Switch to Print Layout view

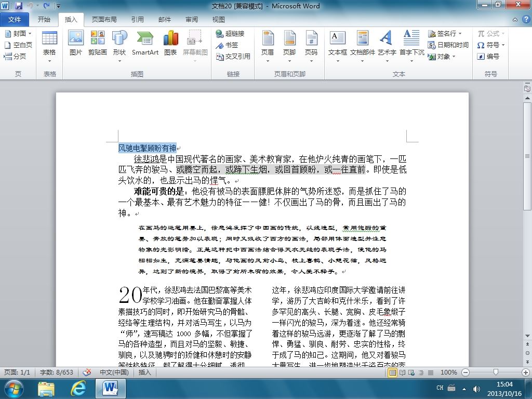[392, 373]
